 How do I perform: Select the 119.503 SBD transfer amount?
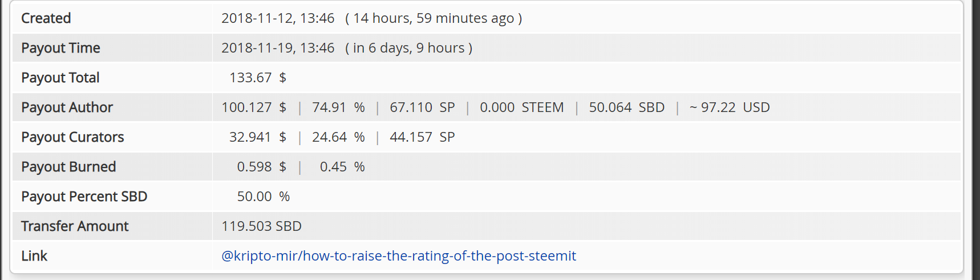(x=261, y=226)
